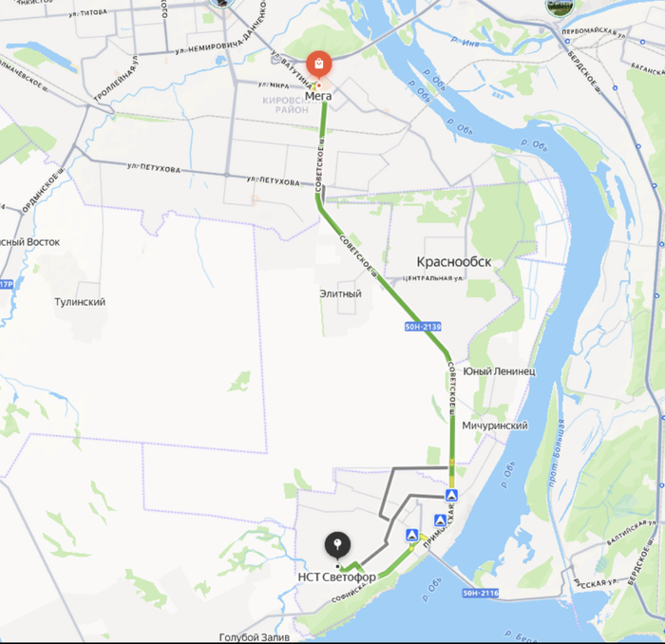This screenshot has height=644, width=665.
Task: Click the Юный Ленинец place label
Action: coord(499,371)
